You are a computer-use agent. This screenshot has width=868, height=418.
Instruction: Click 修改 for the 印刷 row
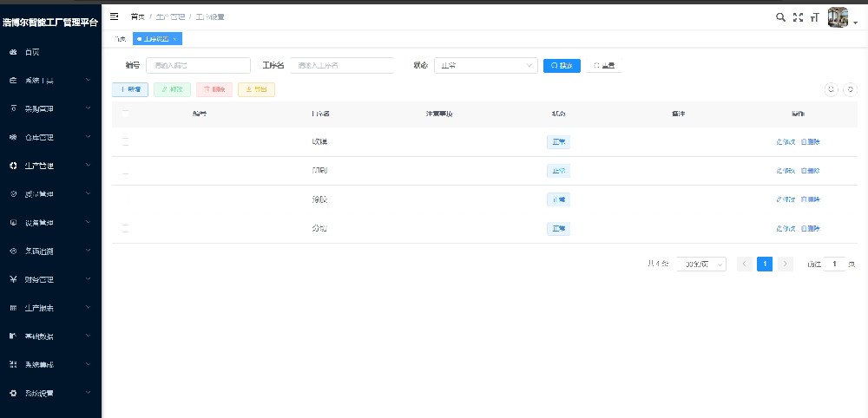(x=786, y=171)
